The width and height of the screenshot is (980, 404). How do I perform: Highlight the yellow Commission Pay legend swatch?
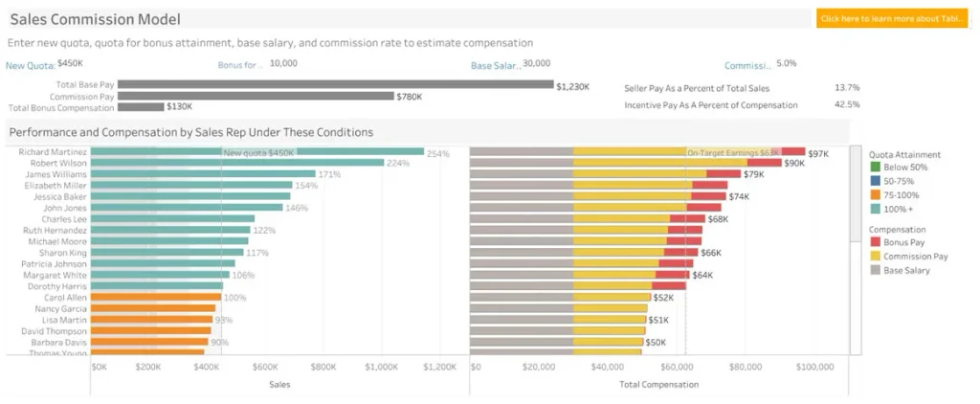tap(874, 257)
